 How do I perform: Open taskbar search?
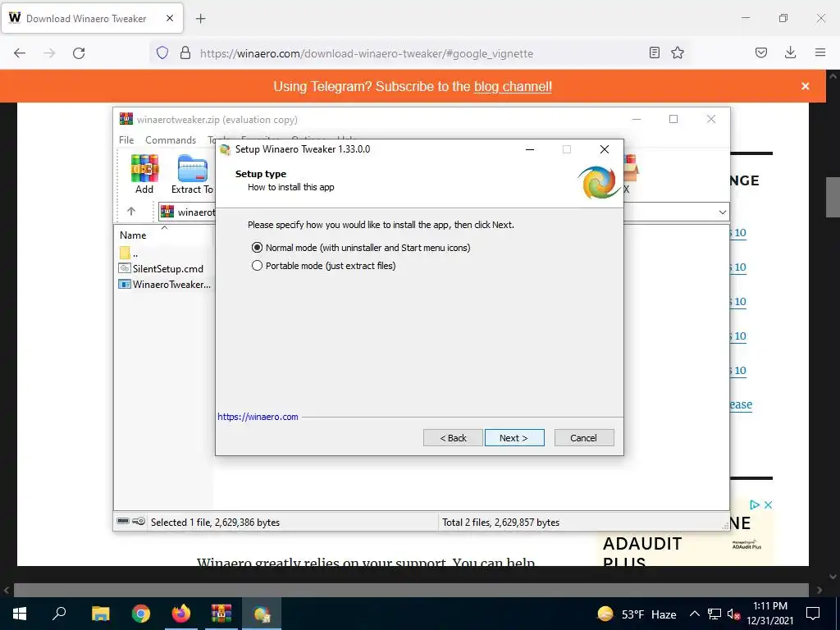point(59,614)
